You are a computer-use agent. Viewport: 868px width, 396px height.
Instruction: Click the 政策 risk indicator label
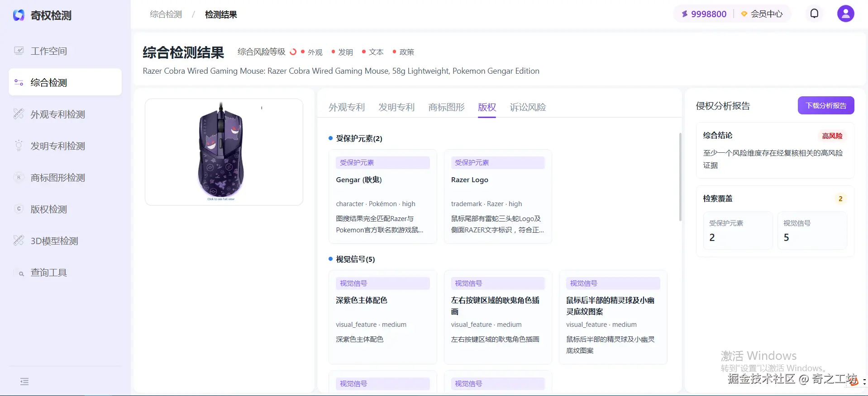point(407,52)
